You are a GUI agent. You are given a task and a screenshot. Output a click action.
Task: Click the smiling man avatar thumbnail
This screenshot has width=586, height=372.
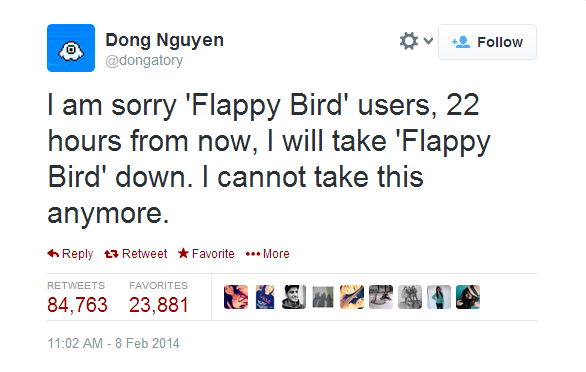(294, 297)
